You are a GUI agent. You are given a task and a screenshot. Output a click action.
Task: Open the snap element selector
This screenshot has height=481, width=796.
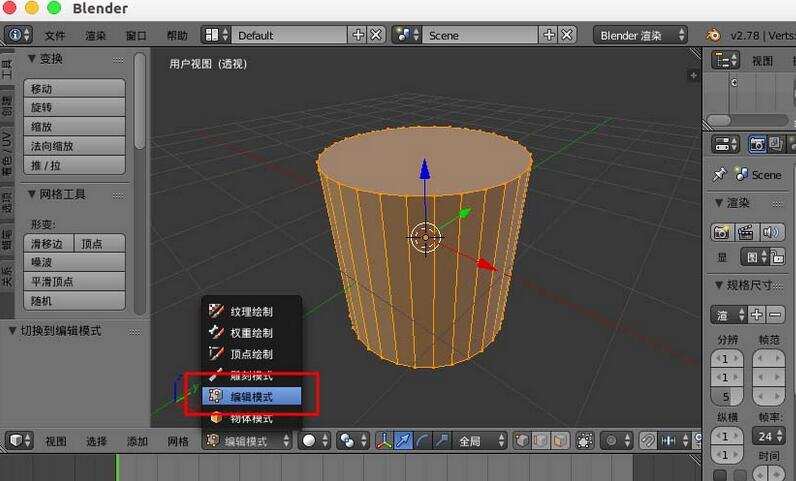[x=673, y=440]
